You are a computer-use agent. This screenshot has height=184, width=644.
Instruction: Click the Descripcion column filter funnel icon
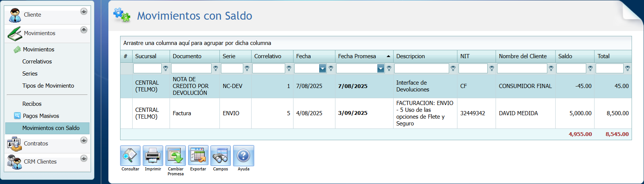tap(453, 68)
